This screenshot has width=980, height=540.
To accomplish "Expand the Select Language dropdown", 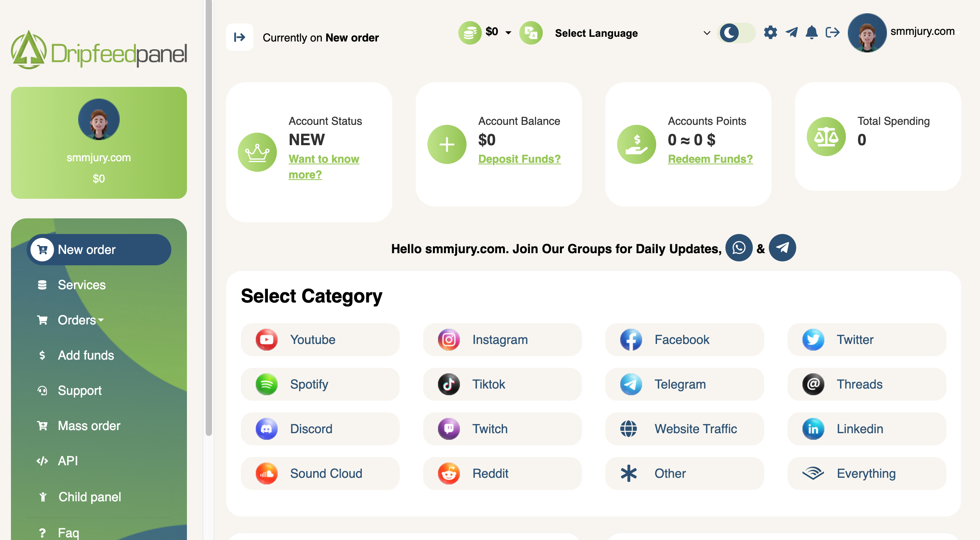I will coord(632,33).
